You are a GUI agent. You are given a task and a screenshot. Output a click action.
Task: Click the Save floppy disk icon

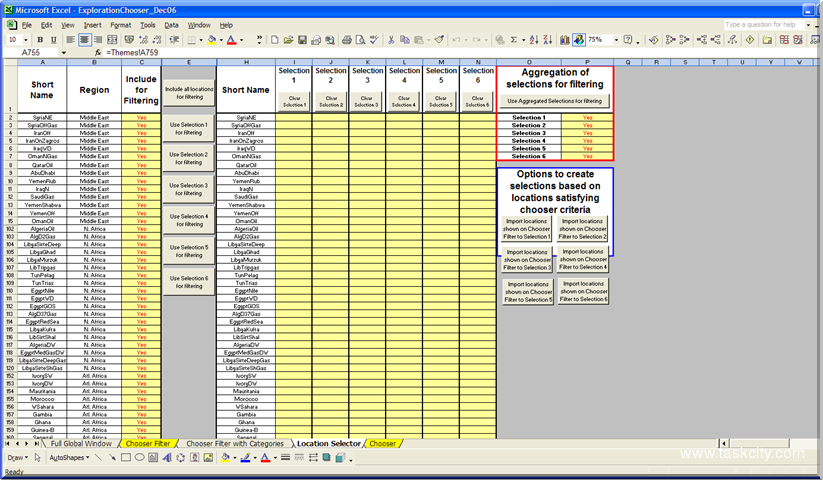pos(302,40)
